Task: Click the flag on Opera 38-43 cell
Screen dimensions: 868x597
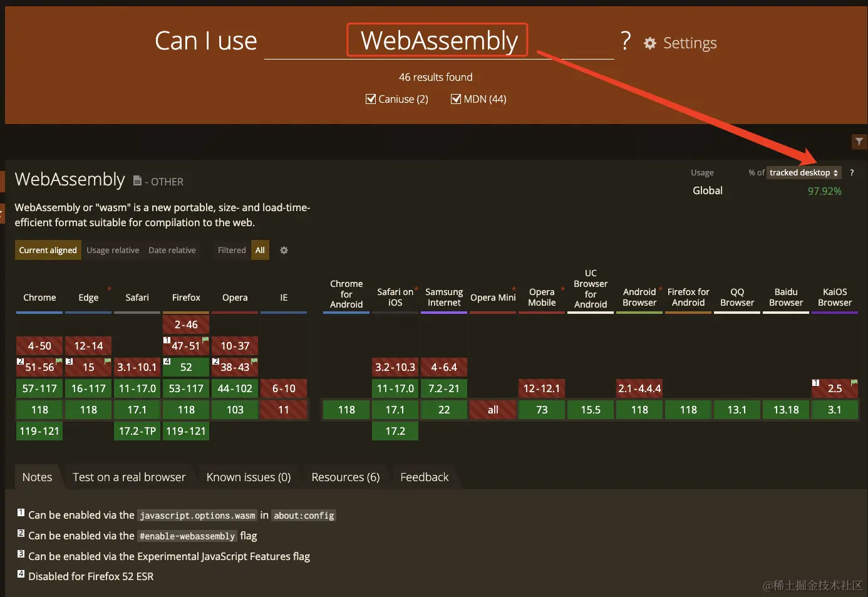Action: pyautogui.click(x=254, y=361)
